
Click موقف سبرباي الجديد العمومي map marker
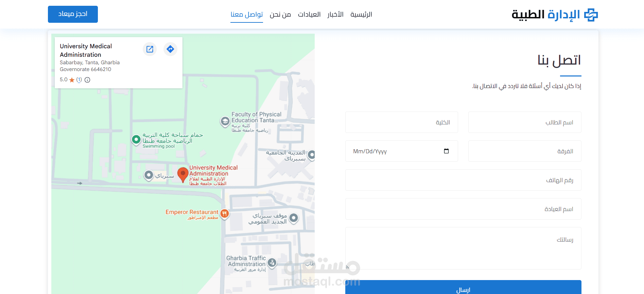coord(294,218)
